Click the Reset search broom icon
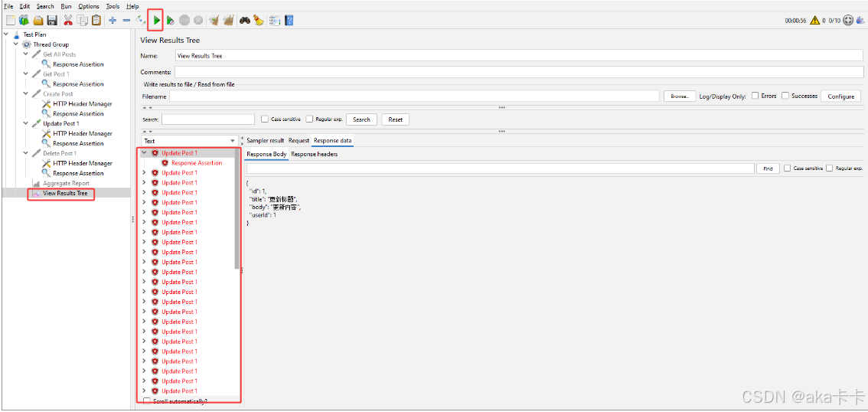Image resolution: width=868 pixels, height=412 pixels. (259, 21)
